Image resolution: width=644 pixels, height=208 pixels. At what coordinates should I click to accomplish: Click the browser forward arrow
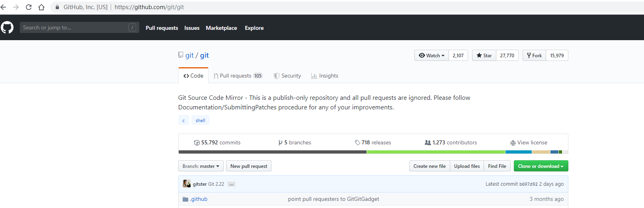pos(16,7)
